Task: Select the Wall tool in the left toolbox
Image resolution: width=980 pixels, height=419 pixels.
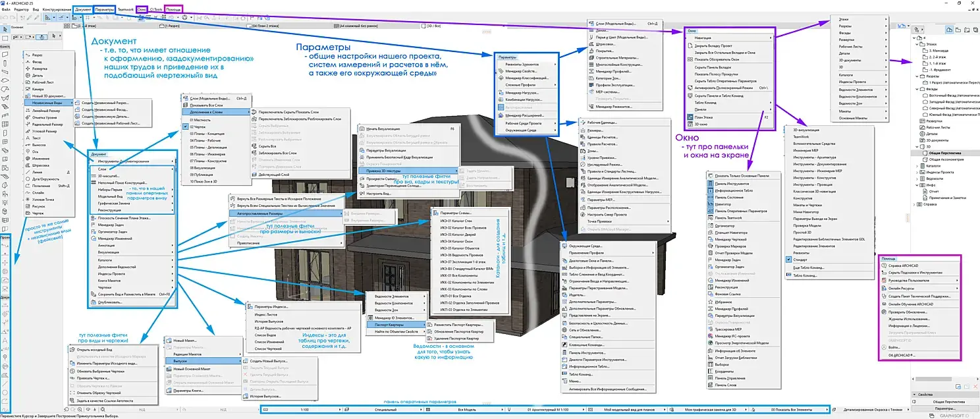Action: point(5,55)
